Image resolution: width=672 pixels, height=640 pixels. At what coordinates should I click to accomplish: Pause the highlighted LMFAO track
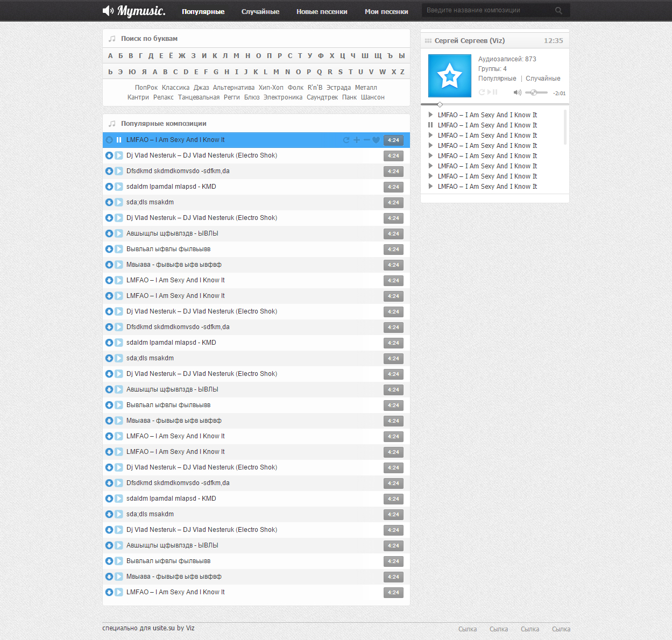(x=119, y=140)
